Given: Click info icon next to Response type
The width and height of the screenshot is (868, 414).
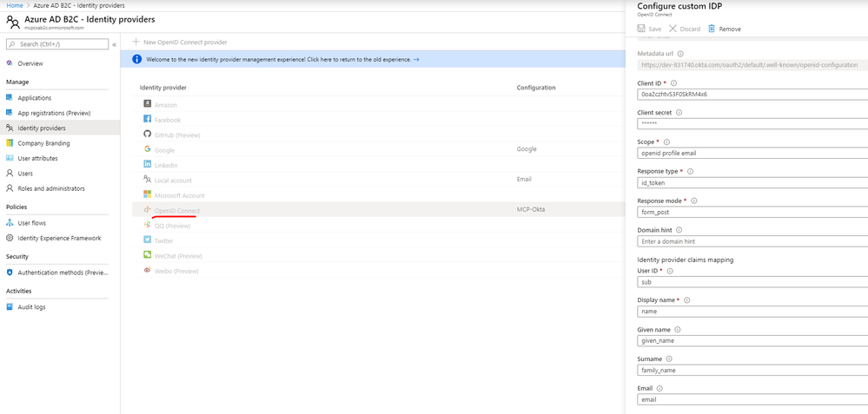Looking at the screenshot, I should pyautogui.click(x=690, y=171).
